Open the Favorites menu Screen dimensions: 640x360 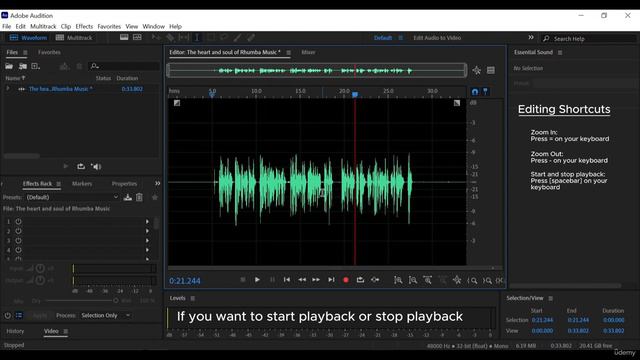click(109, 27)
